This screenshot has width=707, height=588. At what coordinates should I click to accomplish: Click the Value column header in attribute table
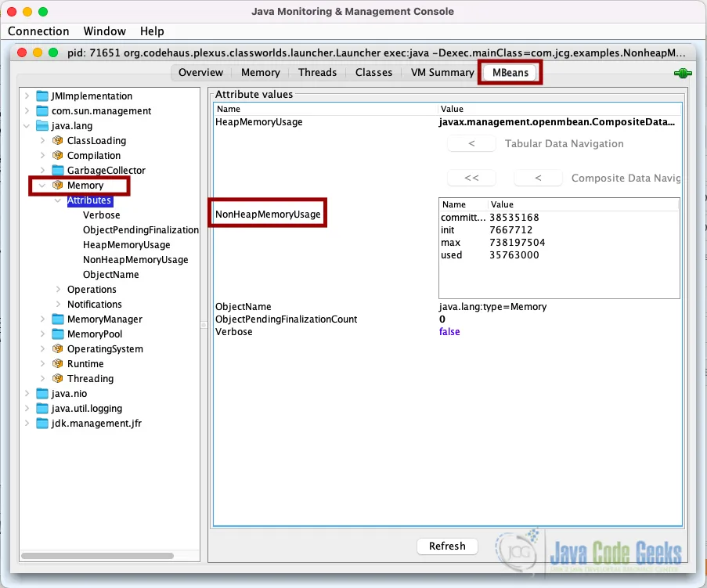560,109
